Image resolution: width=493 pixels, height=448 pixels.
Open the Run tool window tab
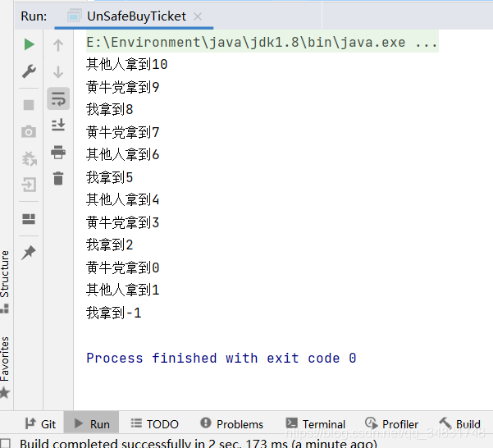pos(92,424)
